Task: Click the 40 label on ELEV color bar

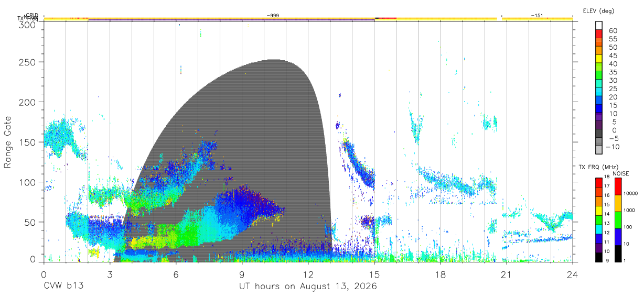Action: 613,63
